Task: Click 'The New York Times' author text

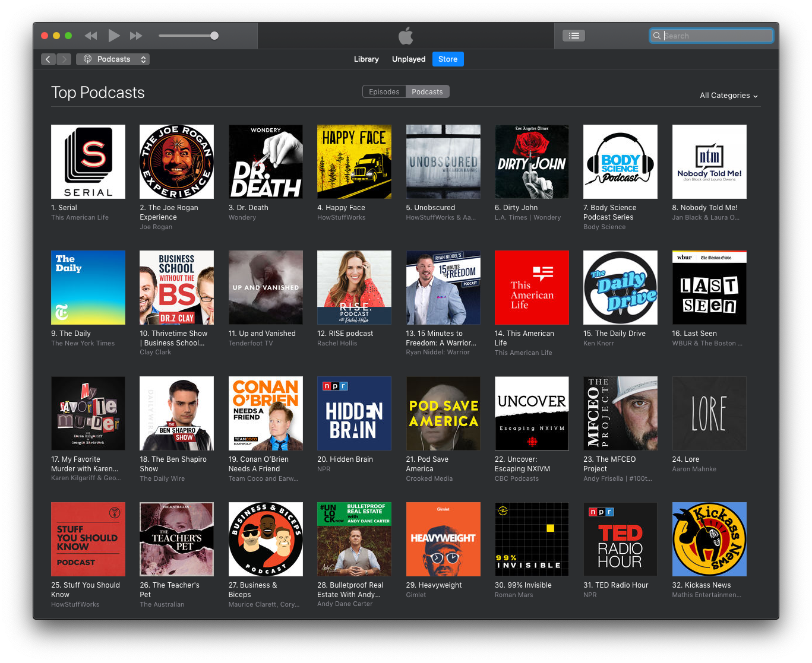Action: click(x=83, y=343)
